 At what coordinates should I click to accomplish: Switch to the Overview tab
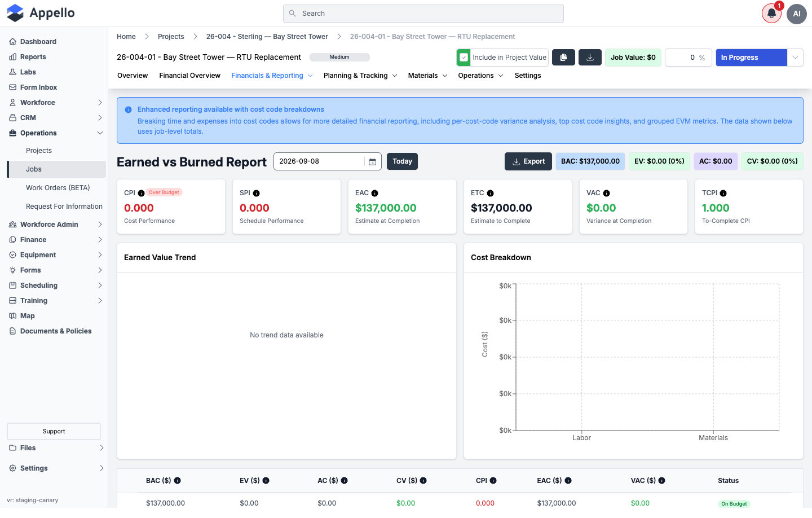(133, 76)
